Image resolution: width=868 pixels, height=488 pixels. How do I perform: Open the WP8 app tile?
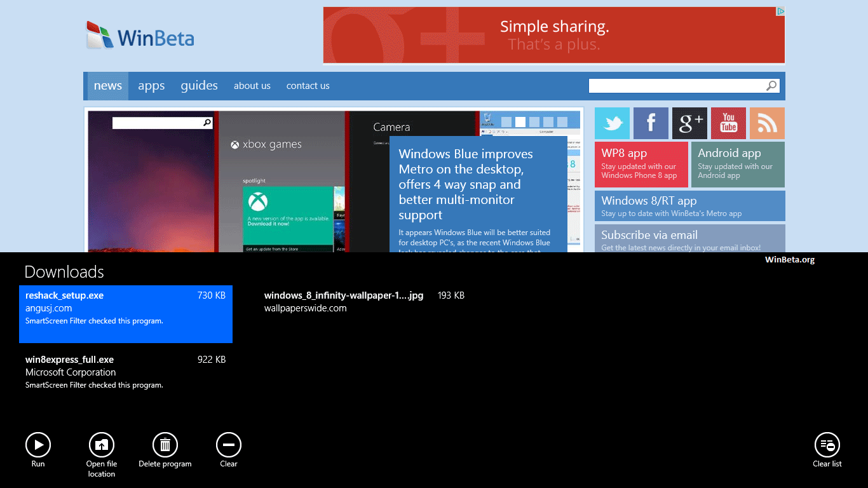[x=641, y=165]
